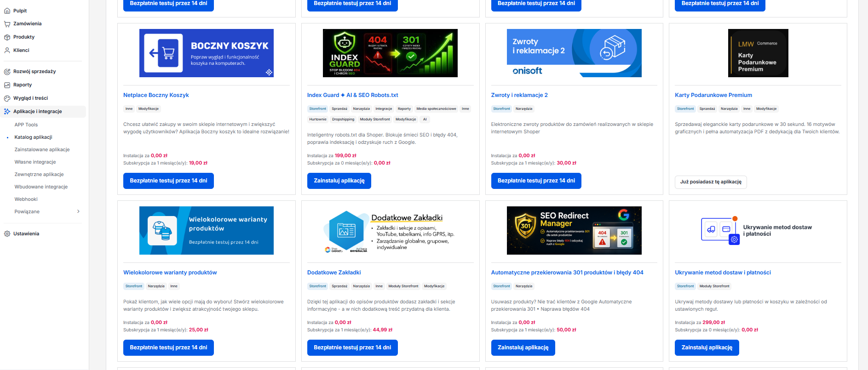Viewport: 868px width, 370px height.
Task: Start free trial for Zwroty i reklamacje 2
Action: coord(536,181)
